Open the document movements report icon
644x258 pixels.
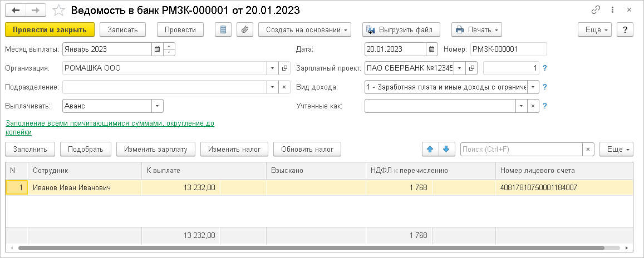[223, 29]
